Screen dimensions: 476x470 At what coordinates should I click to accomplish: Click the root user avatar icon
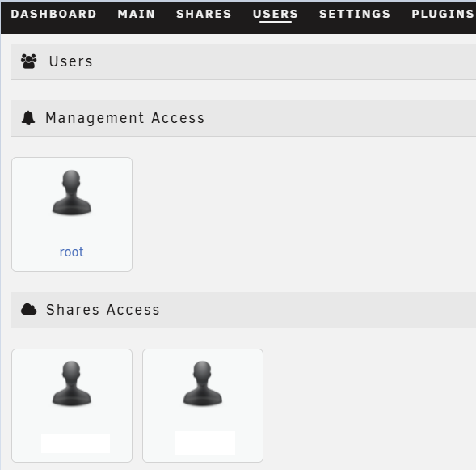(x=72, y=193)
